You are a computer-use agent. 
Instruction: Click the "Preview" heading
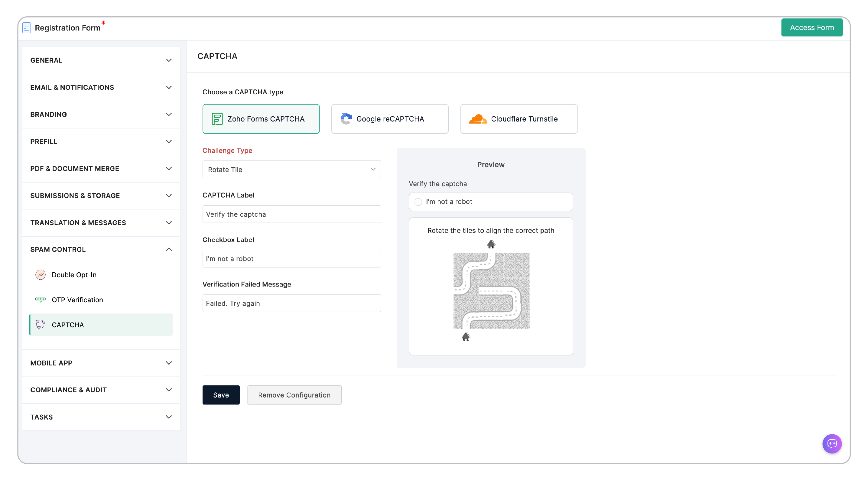[491, 165]
